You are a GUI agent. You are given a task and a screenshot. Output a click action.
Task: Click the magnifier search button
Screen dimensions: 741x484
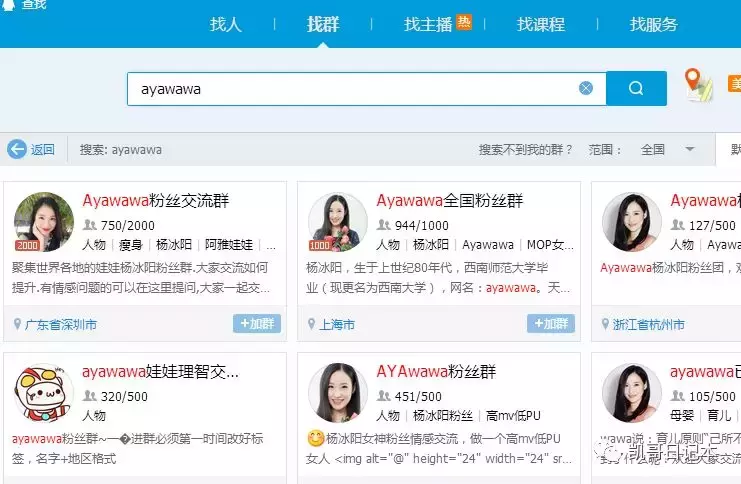(x=636, y=88)
